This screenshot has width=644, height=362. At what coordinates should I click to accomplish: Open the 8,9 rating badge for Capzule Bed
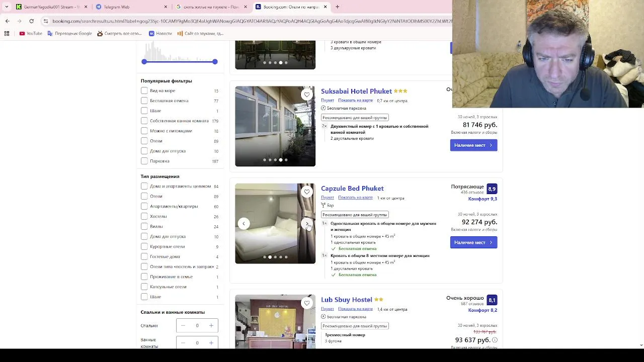pyautogui.click(x=492, y=189)
